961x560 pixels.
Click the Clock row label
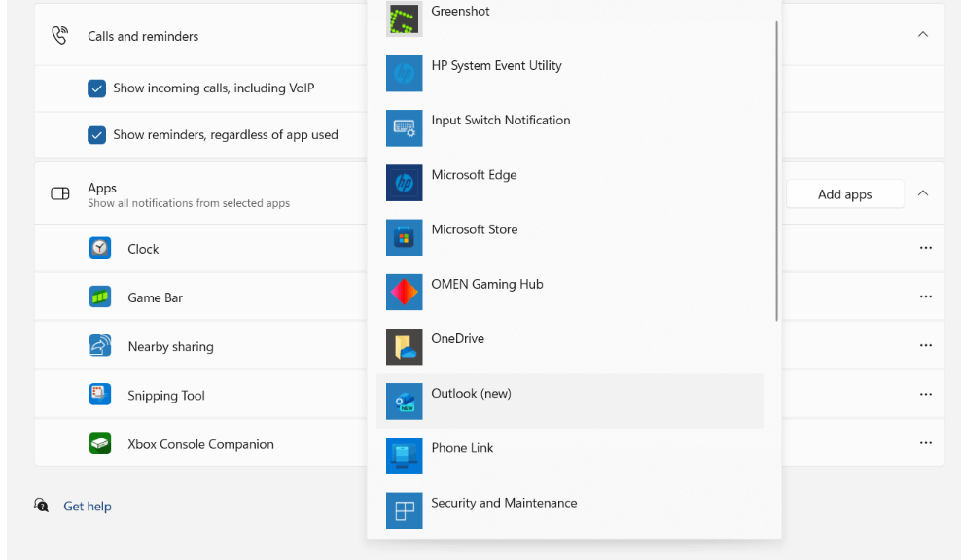click(143, 249)
